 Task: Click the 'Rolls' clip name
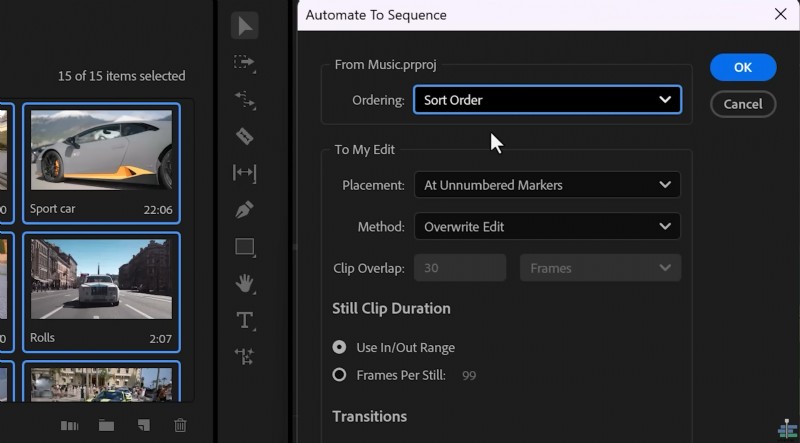click(42, 337)
